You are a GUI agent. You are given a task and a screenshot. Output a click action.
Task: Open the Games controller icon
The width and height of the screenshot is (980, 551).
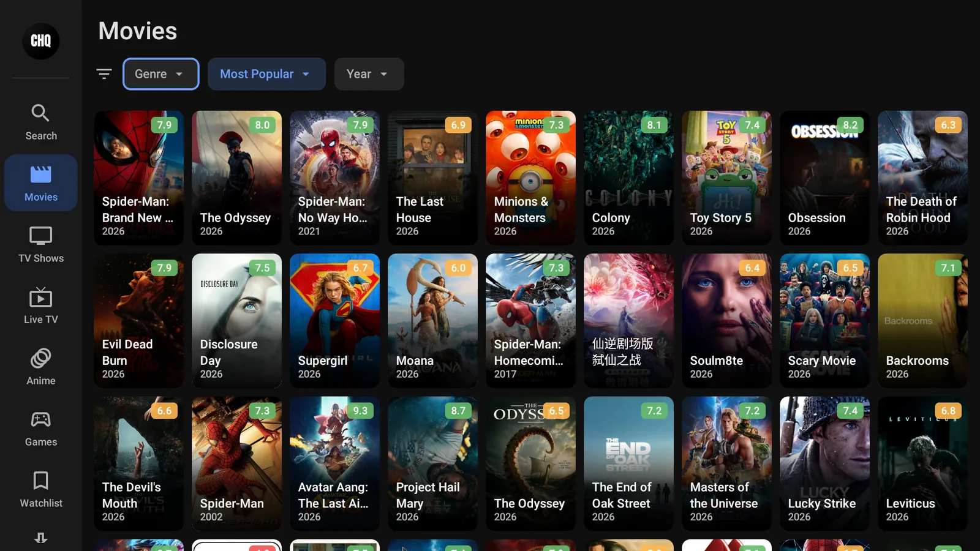tap(41, 419)
